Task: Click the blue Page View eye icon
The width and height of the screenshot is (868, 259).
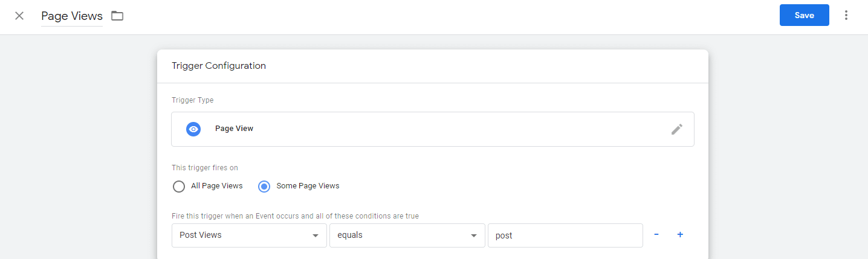Action: 193,129
